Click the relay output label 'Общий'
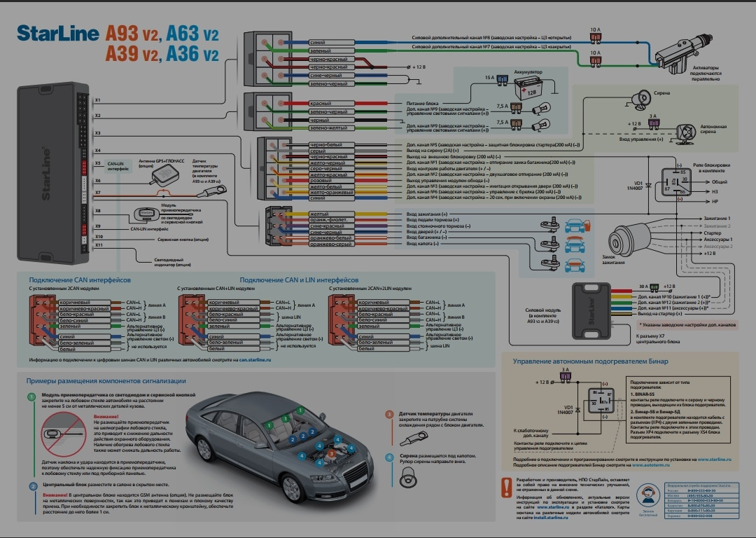The width and height of the screenshot is (756, 538). coord(720,182)
